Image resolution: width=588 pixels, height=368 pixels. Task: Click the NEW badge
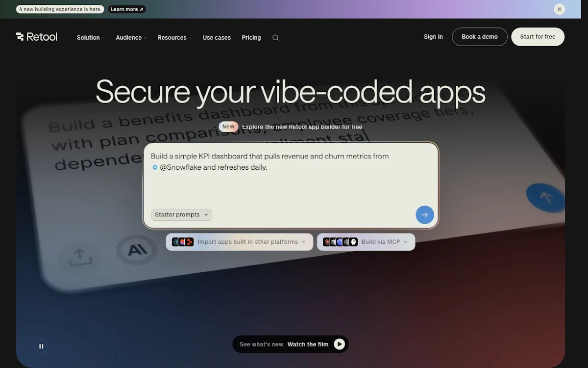tap(228, 127)
